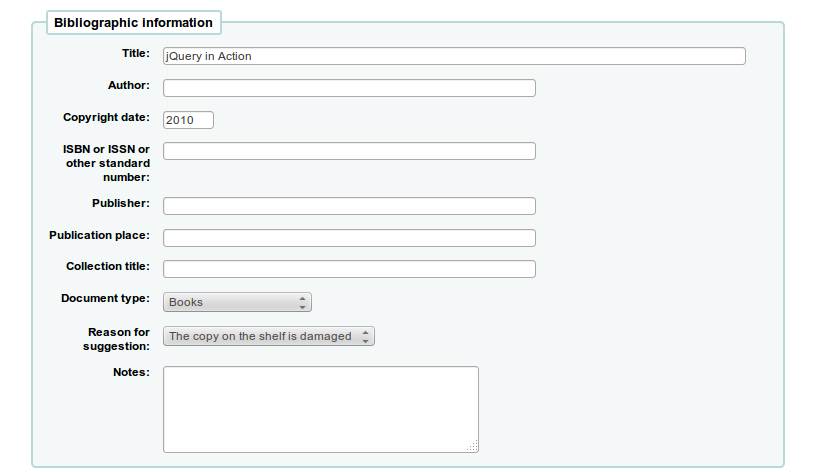The image size is (814, 475).
Task: Click the Collection title text field
Action: 349,269
